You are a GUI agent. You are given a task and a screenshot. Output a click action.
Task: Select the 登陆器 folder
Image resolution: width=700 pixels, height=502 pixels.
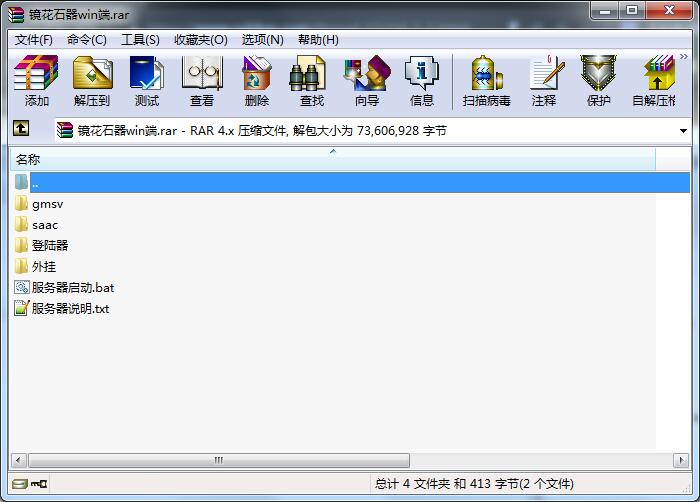[x=41, y=245]
